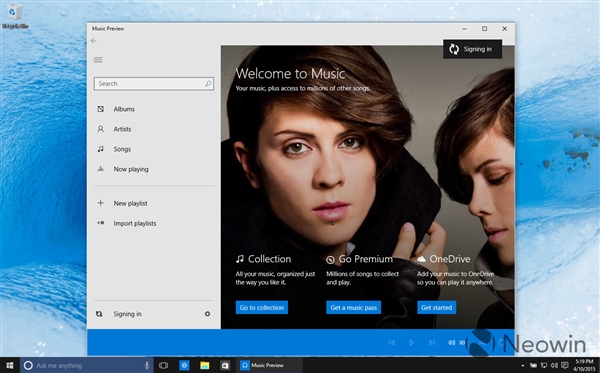
Task: Skip to next track
Action: pyautogui.click(x=432, y=342)
